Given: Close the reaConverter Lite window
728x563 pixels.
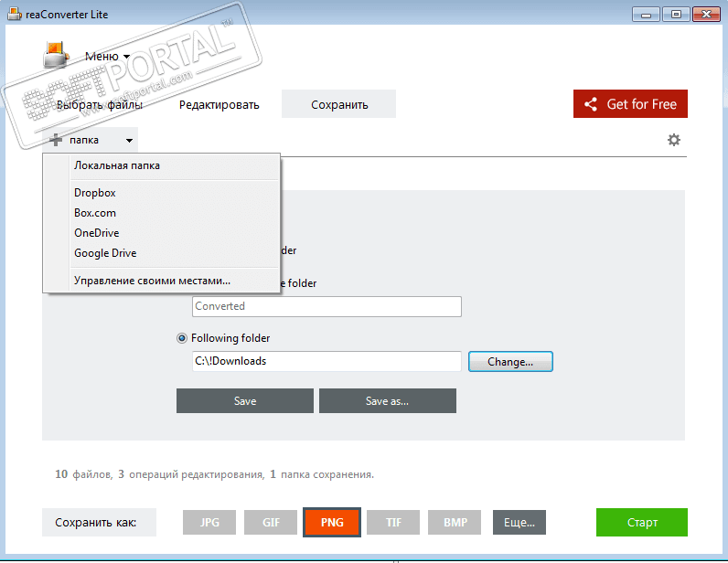Looking at the screenshot, I should click(706, 15).
